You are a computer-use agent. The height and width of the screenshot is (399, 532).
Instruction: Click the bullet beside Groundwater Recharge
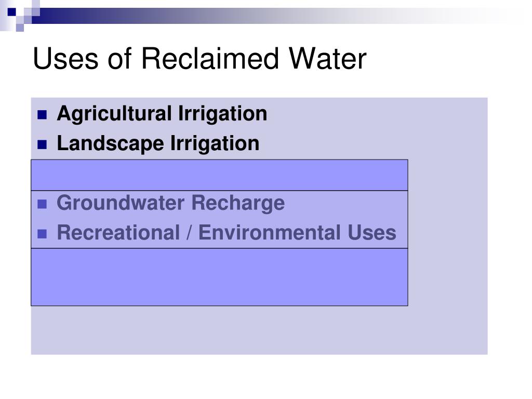tap(42, 204)
